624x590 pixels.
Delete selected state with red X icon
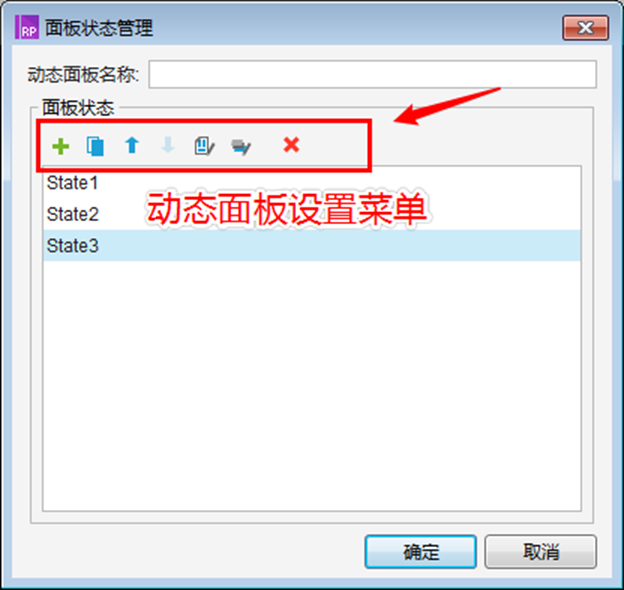point(291,145)
